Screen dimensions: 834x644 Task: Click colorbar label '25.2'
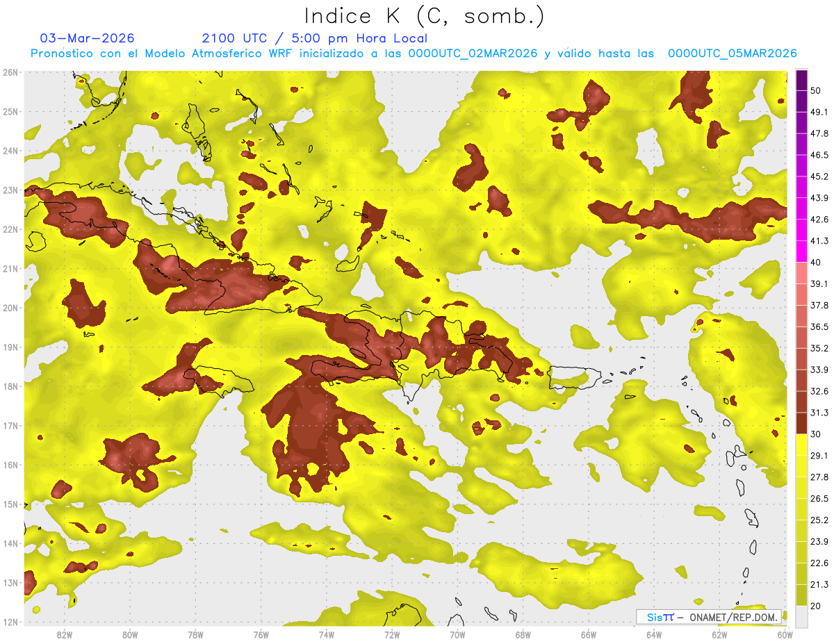[x=819, y=520]
